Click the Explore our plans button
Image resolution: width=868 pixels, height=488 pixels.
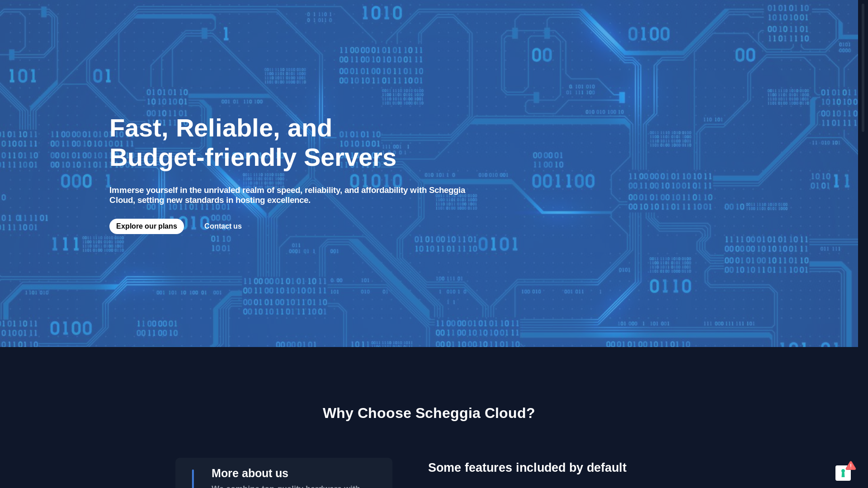tap(146, 226)
